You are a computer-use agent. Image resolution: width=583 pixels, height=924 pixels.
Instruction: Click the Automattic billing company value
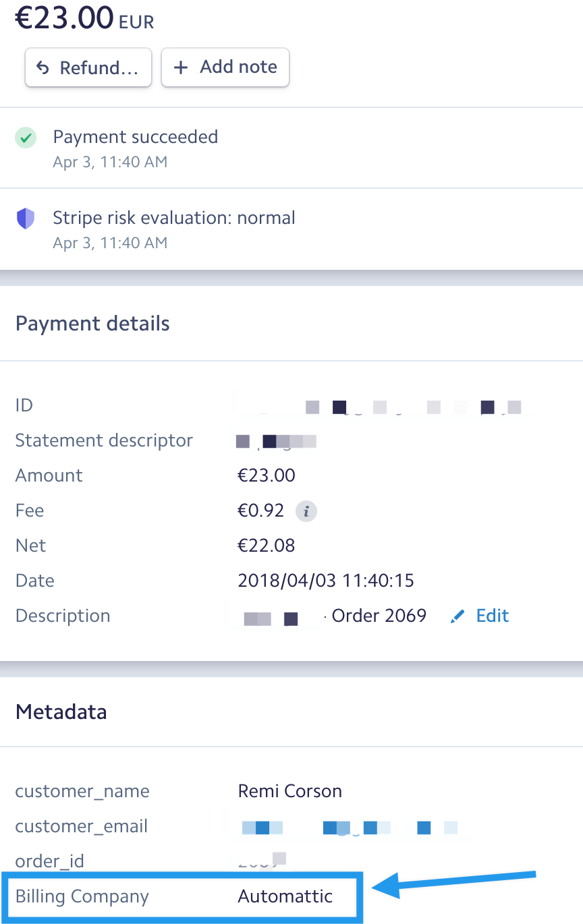[285, 896]
